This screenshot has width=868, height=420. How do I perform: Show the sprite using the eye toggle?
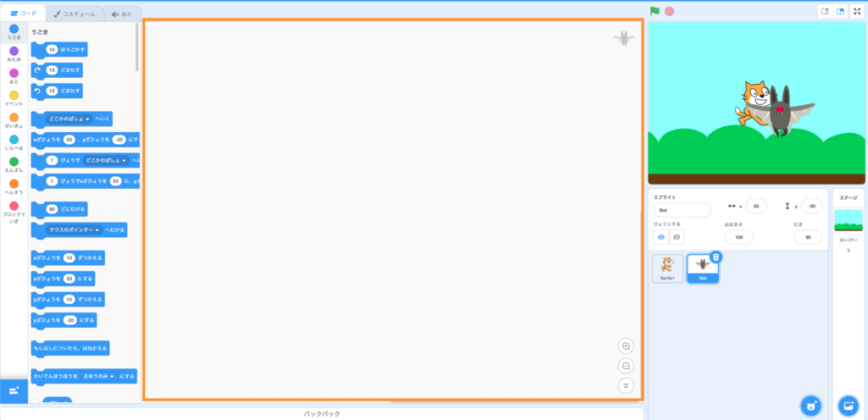point(662,237)
